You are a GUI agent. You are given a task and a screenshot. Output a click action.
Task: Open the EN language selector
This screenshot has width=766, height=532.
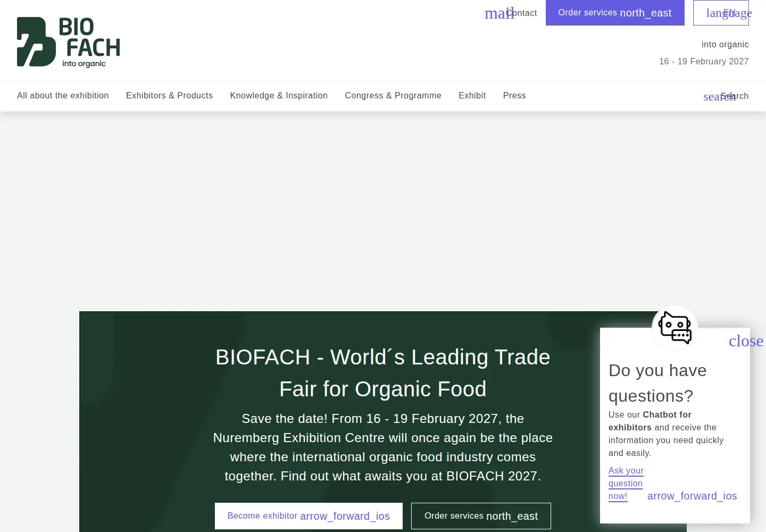[721, 13]
